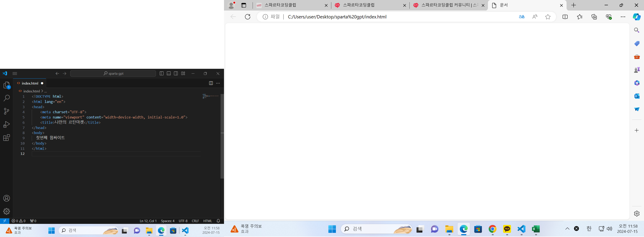
Task: Click the ports forwarded indicator in status bar
Action: [33, 221]
